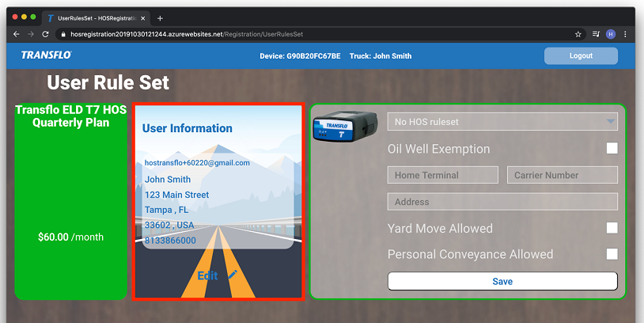Click the Edit link in User Information
Screen dimensions: 644x323
[x=207, y=275]
